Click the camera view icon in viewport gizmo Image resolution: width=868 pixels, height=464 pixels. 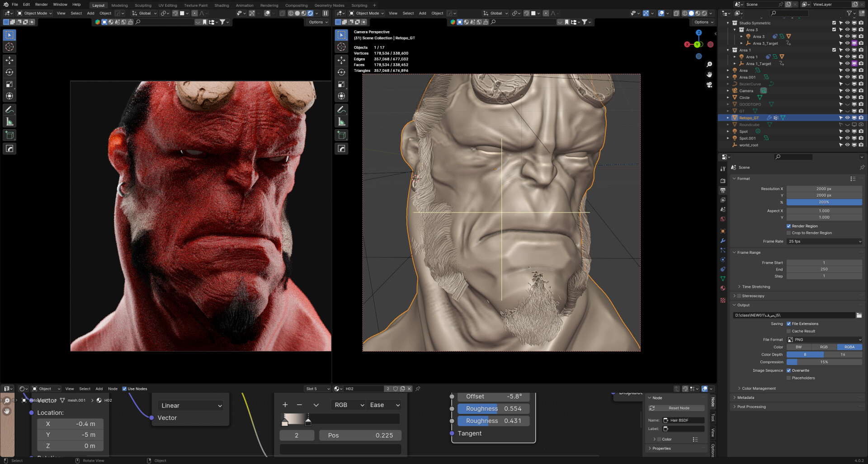tap(709, 85)
